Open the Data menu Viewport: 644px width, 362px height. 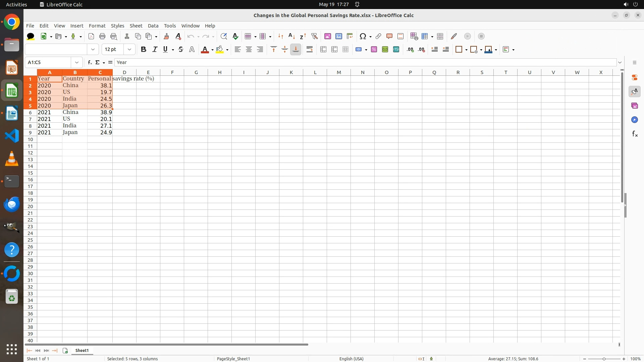(x=153, y=26)
